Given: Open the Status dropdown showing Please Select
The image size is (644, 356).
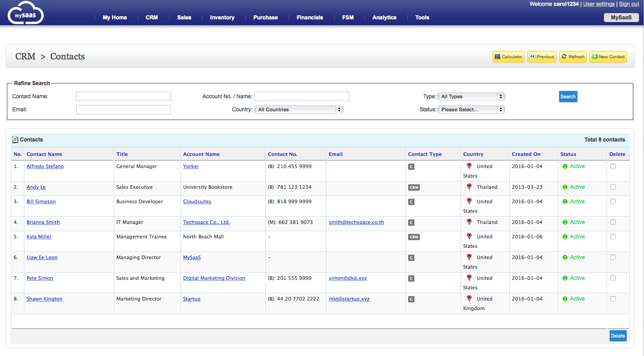Looking at the screenshot, I should (x=471, y=110).
